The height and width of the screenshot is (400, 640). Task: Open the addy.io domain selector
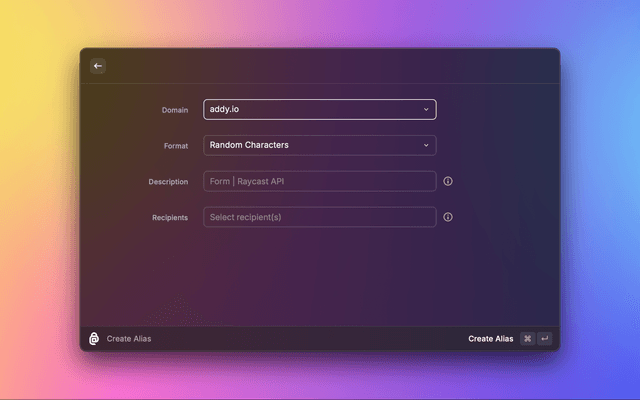click(310, 109)
